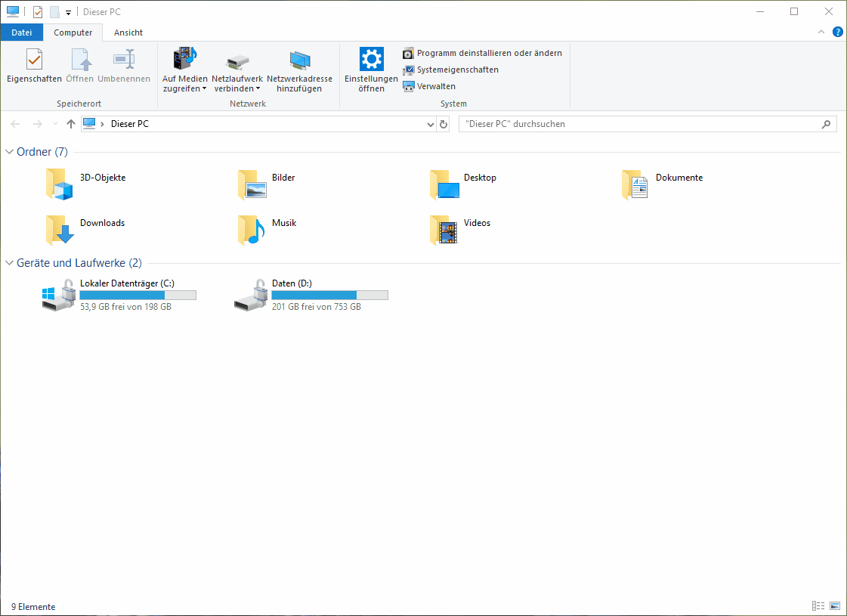Click Programm deinstallieren oder ändern

tap(482, 53)
